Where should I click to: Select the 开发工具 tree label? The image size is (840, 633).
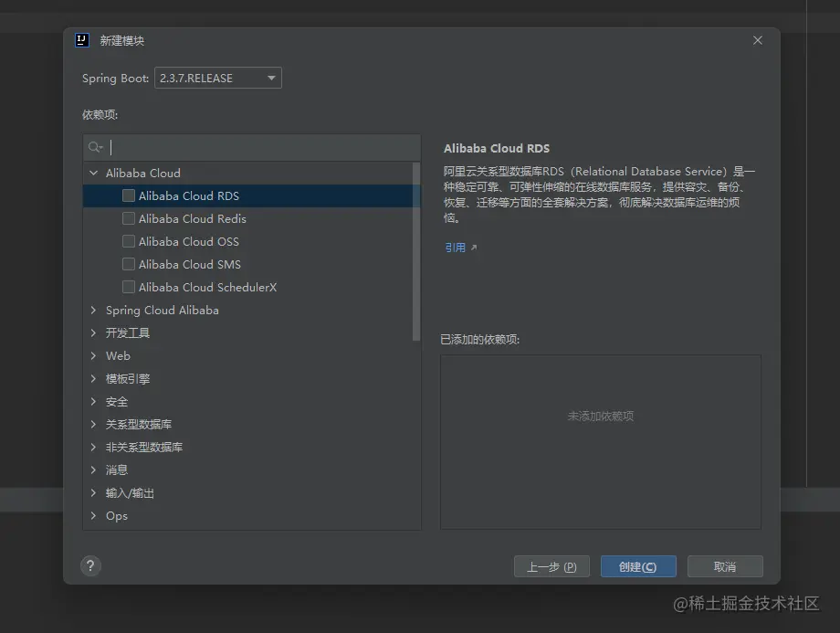tap(128, 332)
